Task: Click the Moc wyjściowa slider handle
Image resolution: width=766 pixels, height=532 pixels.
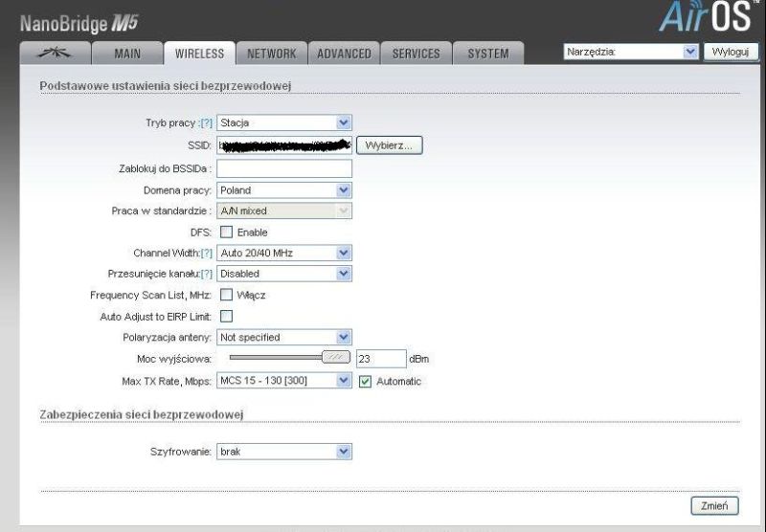Action: pyautogui.click(x=336, y=357)
